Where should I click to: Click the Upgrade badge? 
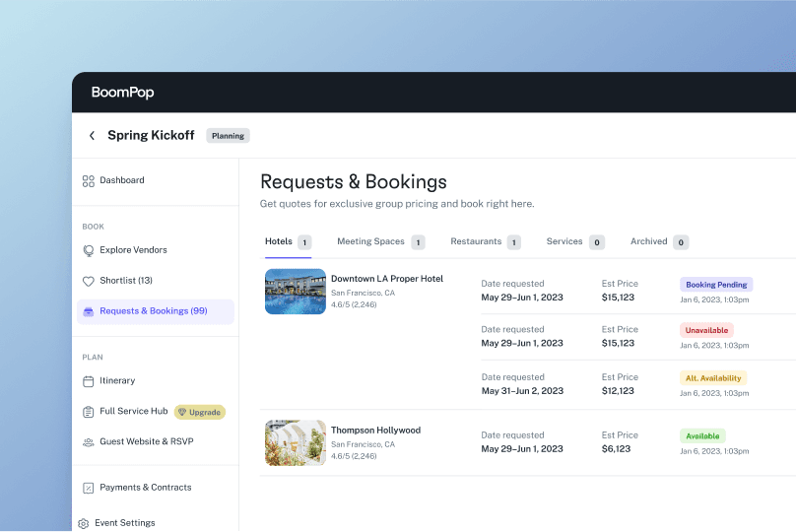tap(200, 412)
